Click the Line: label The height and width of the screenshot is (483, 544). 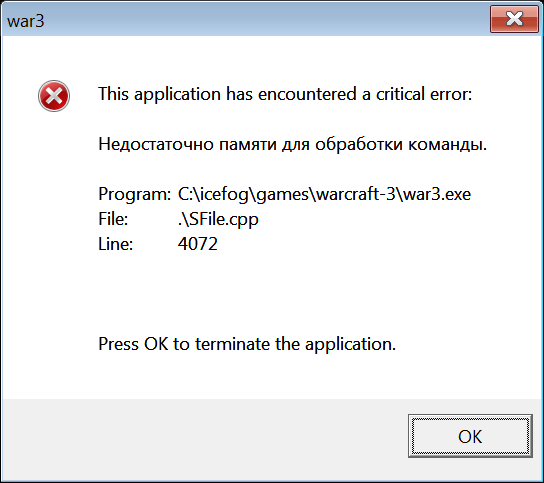click(116, 244)
